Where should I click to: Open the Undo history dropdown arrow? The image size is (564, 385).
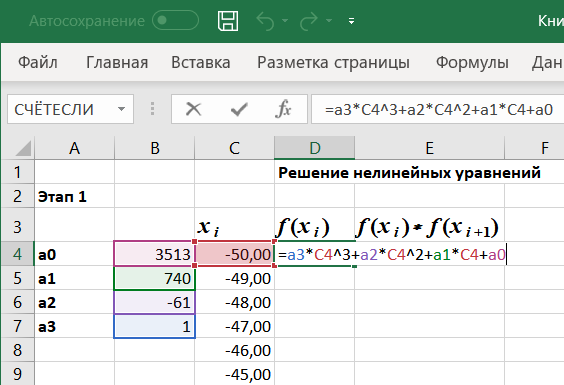pos(285,21)
